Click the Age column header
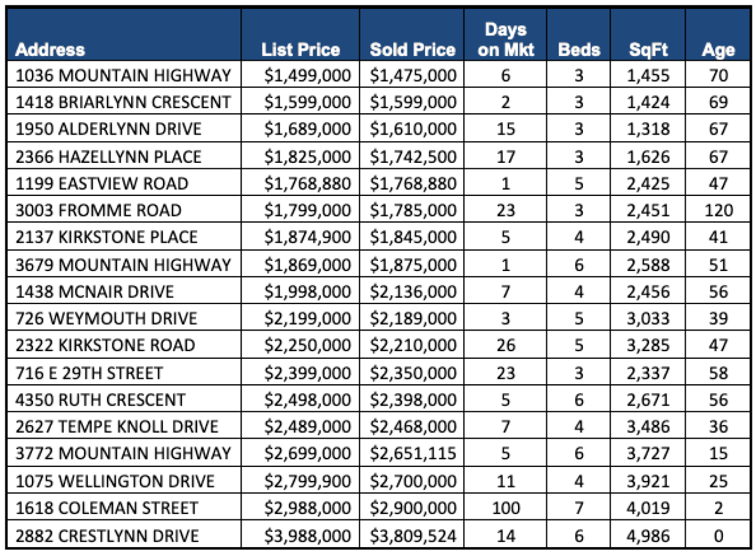The width and height of the screenshot is (756, 556). (718, 50)
